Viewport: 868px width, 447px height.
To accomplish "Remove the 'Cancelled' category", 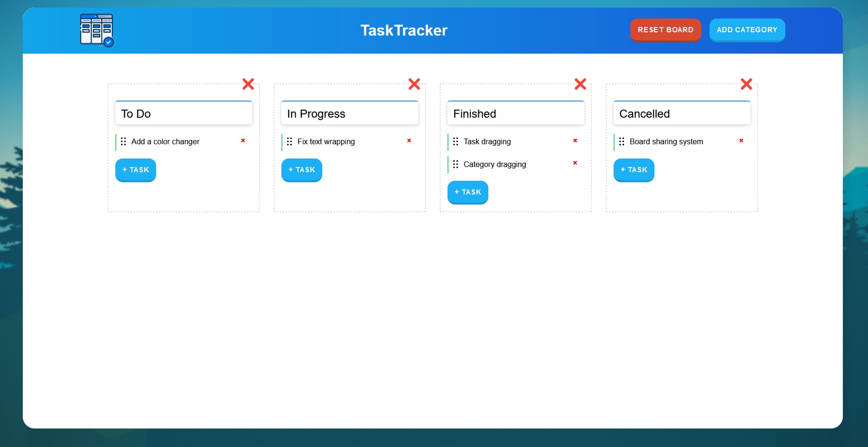I will tap(746, 84).
